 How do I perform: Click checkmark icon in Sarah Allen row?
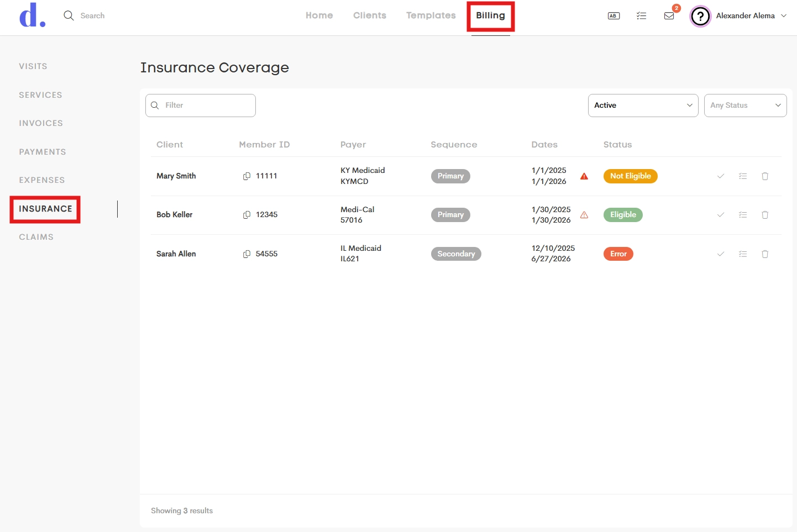tap(721, 254)
